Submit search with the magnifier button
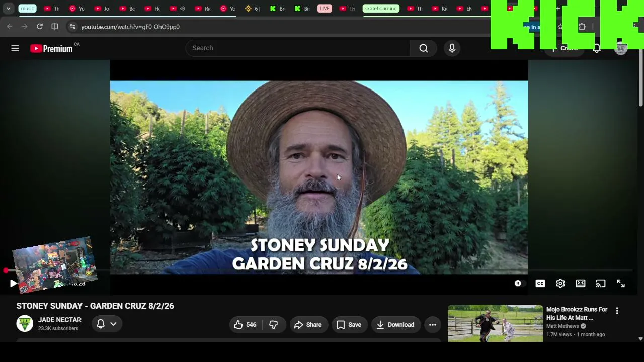This screenshot has height=362, width=644. tap(424, 48)
